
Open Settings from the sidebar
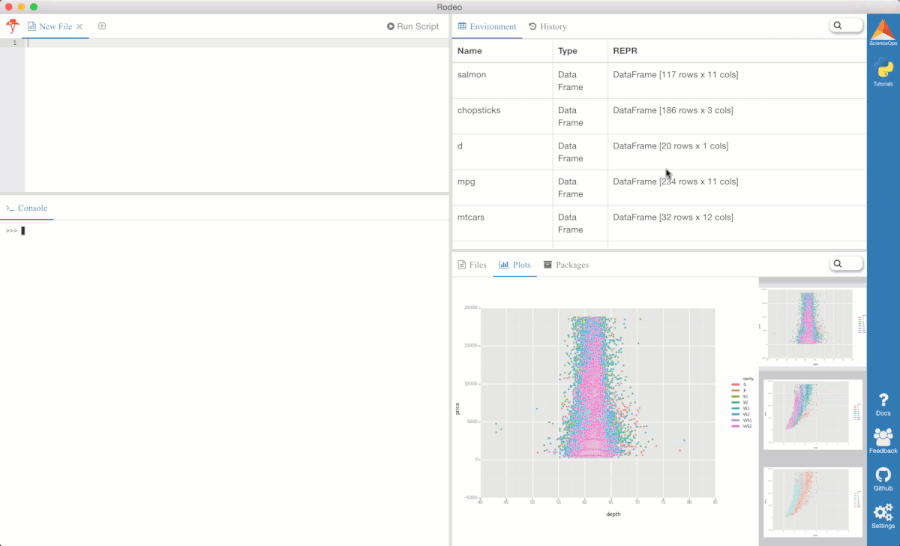[883, 516]
